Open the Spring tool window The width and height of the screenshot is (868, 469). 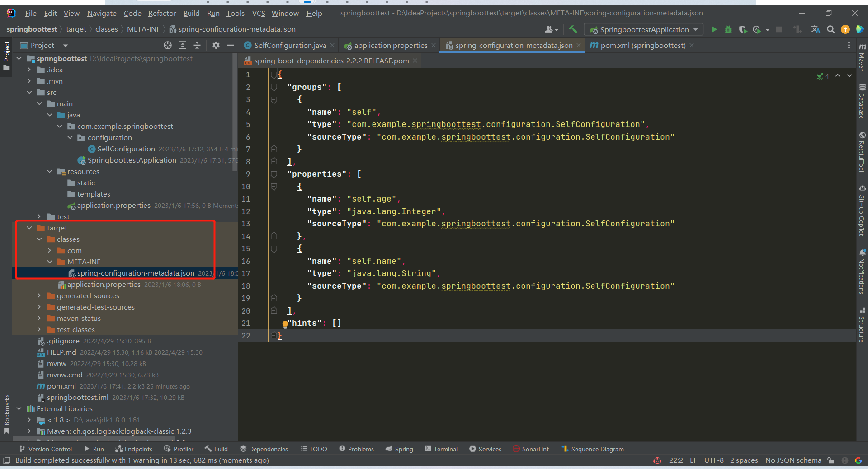[x=400, y=449]
